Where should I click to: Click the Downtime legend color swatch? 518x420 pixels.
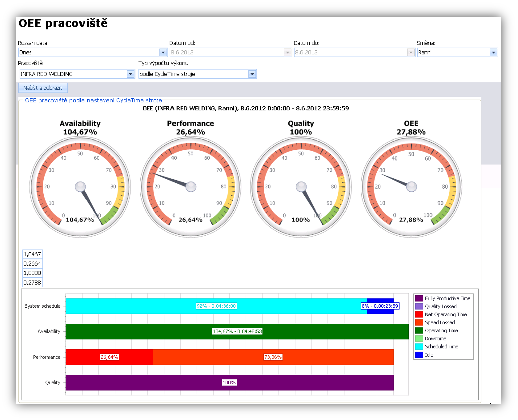419,338
